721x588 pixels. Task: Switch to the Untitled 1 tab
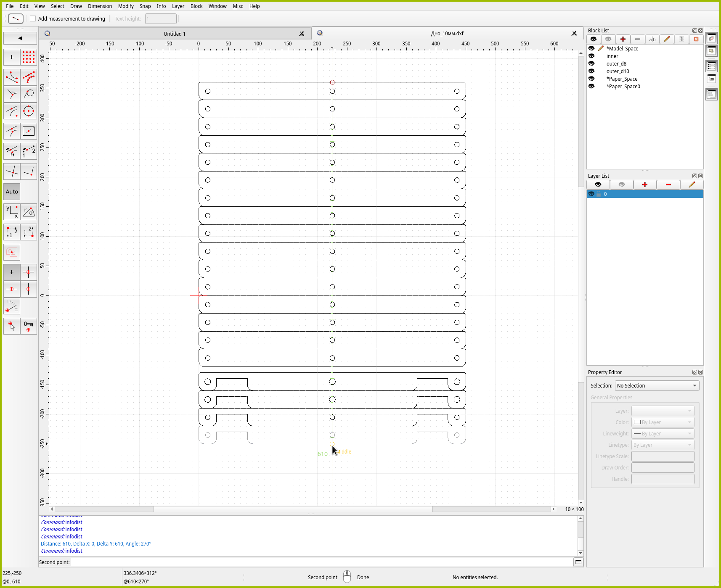tap(174, 34)
